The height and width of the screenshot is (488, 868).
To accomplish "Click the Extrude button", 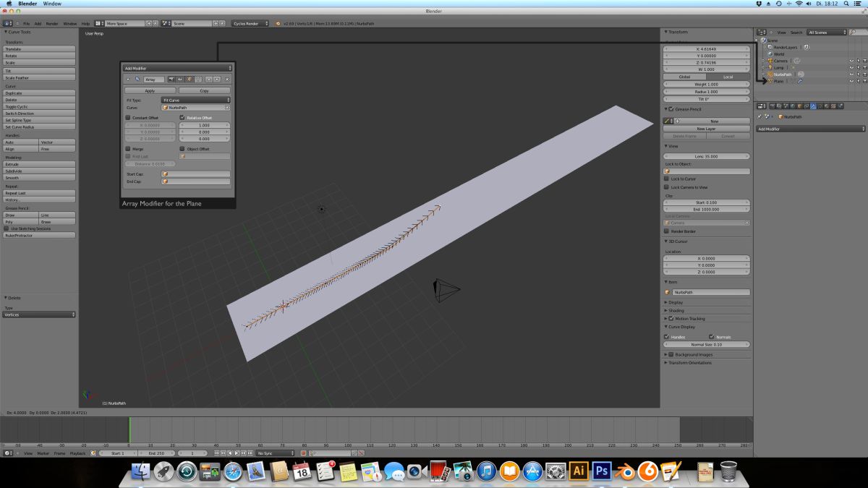I will pos(40,164).
